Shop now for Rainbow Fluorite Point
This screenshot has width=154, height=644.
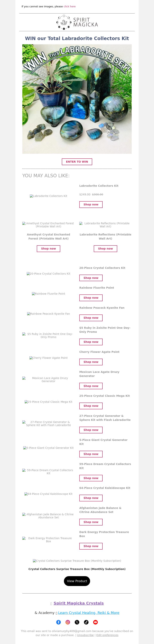pyautogui.click(x=91, y=298)
